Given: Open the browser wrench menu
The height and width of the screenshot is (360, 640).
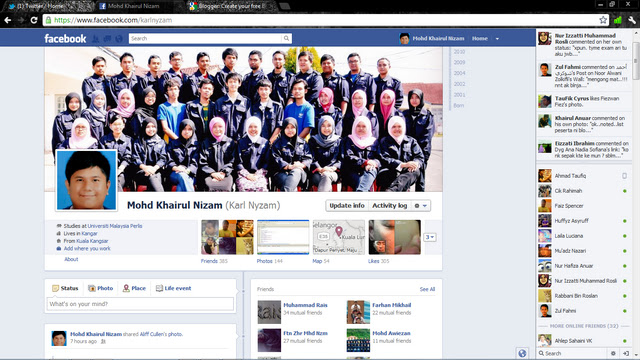Looking at the screenshot, I should point(632,20).
